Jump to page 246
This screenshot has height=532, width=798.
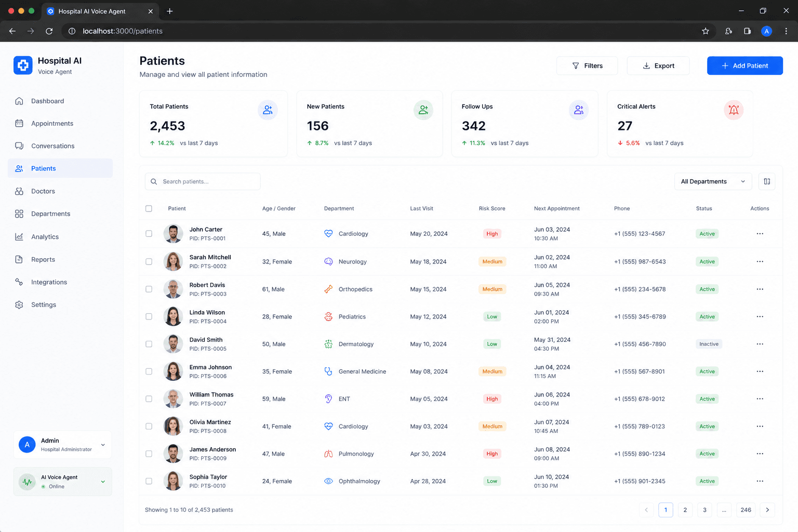[746, 510]
